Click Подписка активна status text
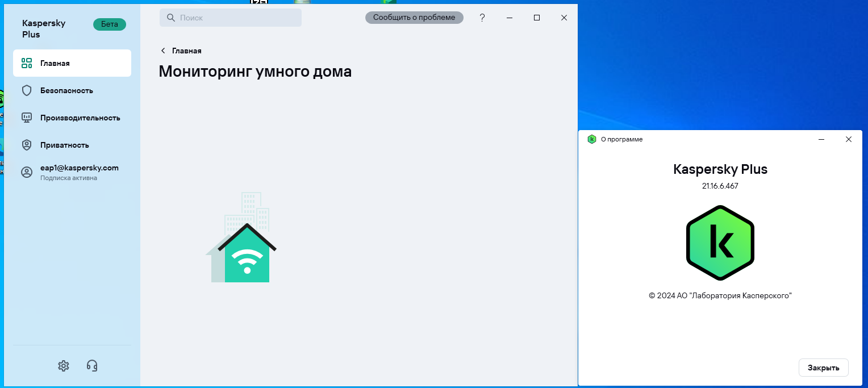This screenshot has height=388, width=868. (69, 178)
